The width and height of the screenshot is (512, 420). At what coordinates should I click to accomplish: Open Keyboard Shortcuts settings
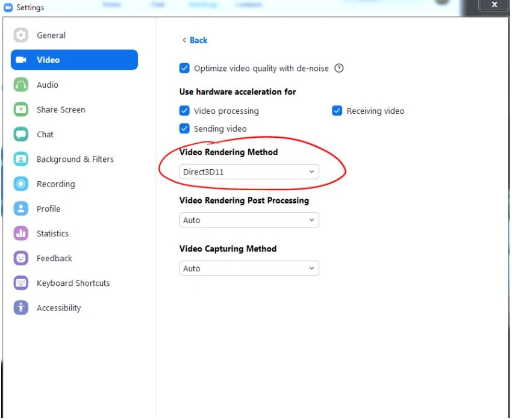pyautogui.click(x=73, y=283)
